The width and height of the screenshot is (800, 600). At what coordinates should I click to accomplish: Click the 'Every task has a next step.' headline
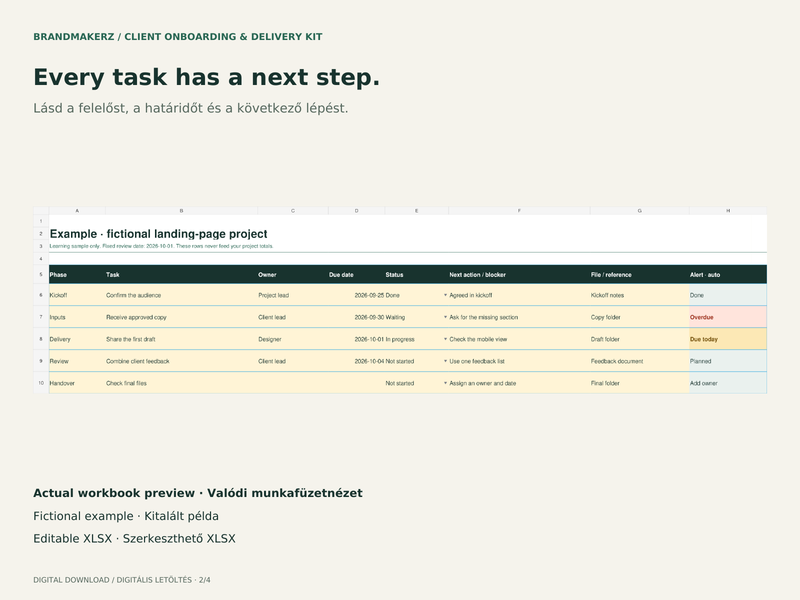tap(207, 78)
